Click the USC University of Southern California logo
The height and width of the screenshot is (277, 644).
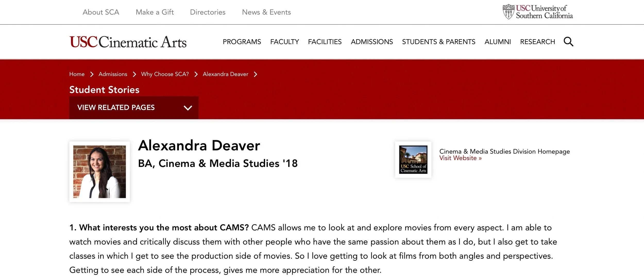pos(538,12)
